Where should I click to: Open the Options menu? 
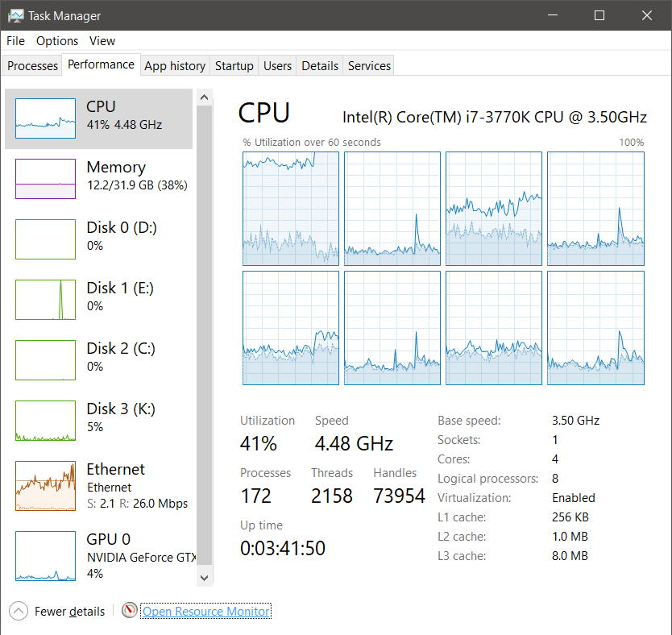pyautogui.click(x=57, y=41)
